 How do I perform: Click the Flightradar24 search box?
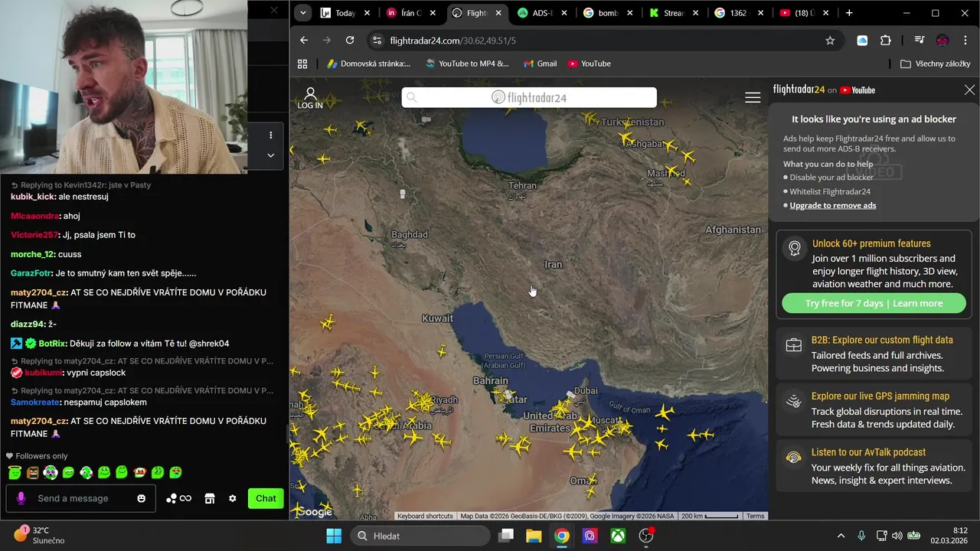pyautogui.click(x=529, y=97)
